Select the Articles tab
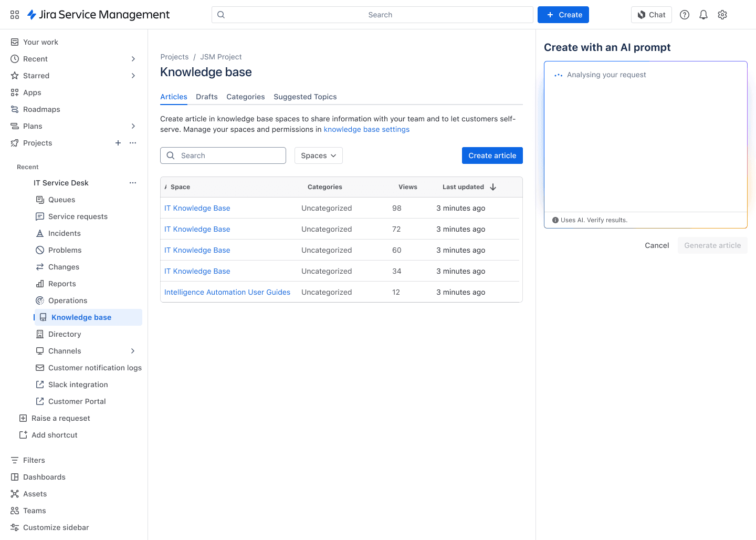Image resolution: width=756 pixels, height=540 pixels. click(x=174, y=97)
